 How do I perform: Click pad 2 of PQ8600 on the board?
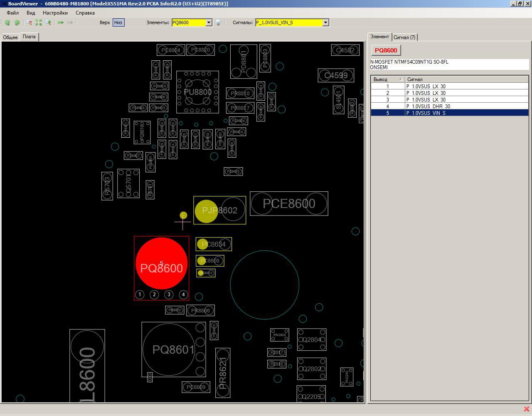(154, 295)
